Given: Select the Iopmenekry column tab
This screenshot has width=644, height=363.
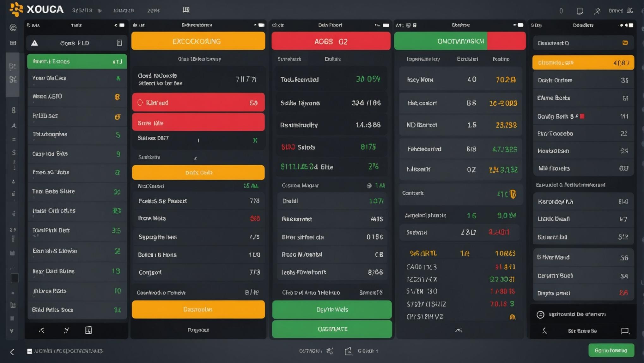Looking at the screenshot, I should [x=423, y=59].
